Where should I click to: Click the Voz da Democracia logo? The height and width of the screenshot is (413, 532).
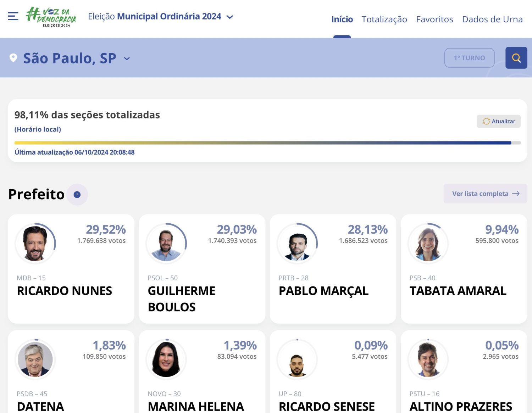51,17
